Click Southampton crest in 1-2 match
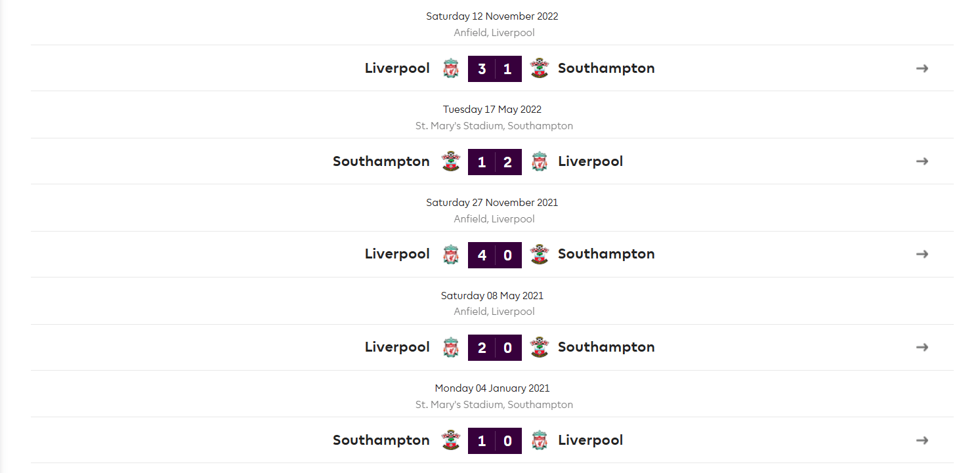Viewport: 980px width, 473px height. pyautogui.click(x=450, y=161)
